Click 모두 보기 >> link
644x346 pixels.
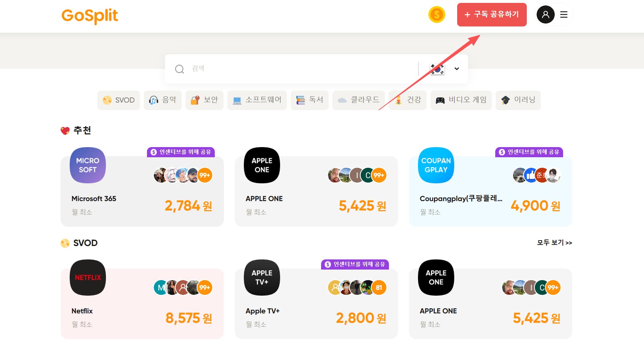click(x=554, y=243)
